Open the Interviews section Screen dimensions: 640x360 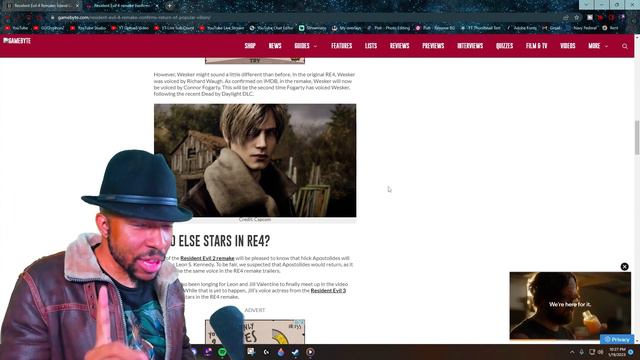click(470, 46)
